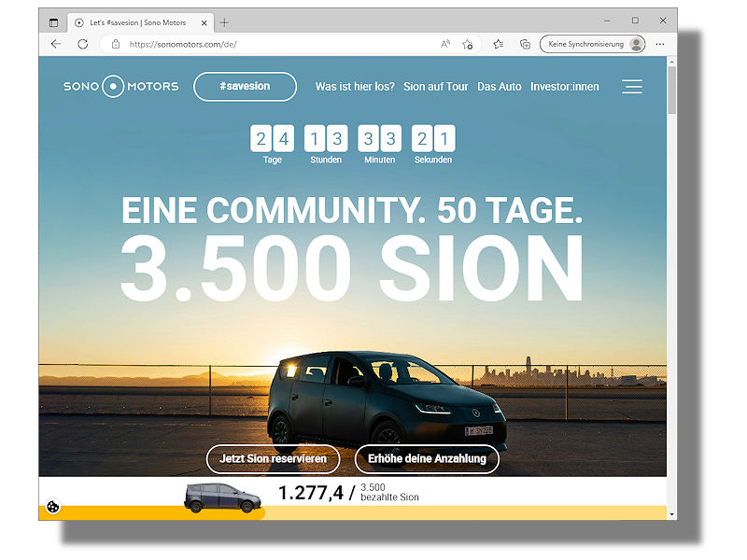Click the '3.500 SION' headline

tap(352, 268)
